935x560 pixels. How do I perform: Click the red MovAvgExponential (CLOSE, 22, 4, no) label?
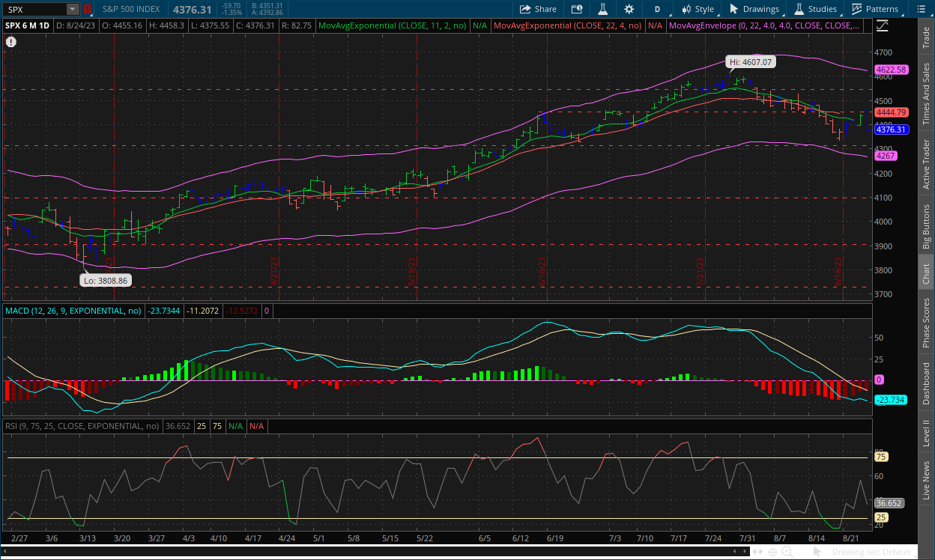568,25
